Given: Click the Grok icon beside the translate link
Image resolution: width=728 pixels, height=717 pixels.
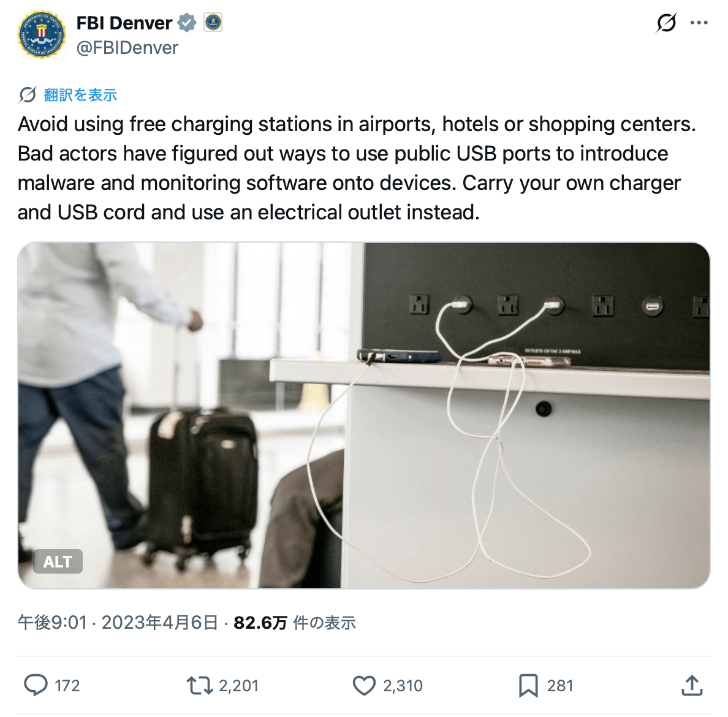Looking at the screenshot, I should 28,95.
